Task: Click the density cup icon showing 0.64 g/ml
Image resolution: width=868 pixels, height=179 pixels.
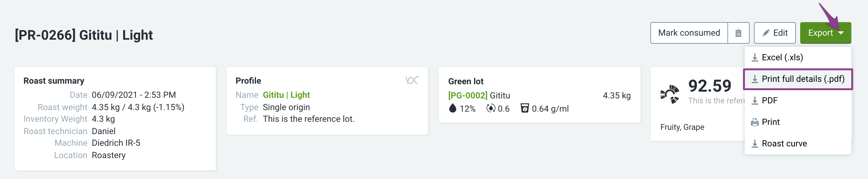Action: pyautogui.click(x=525, y=108)
